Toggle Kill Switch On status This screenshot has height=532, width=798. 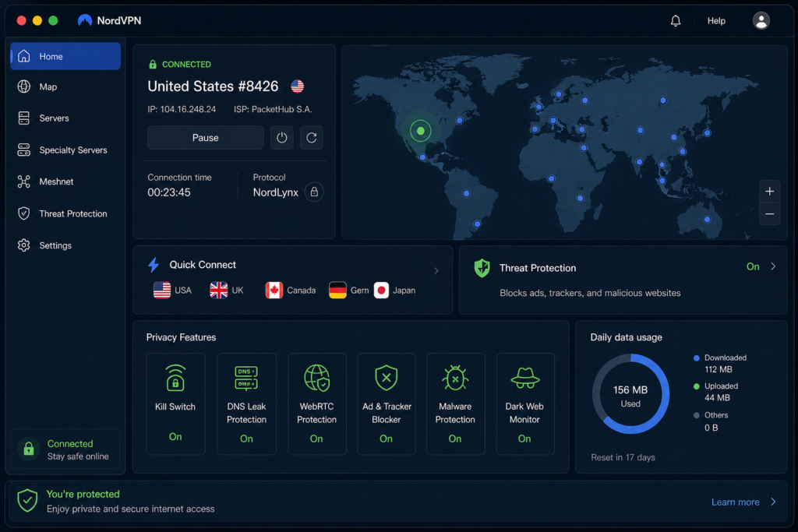point(175,437)
